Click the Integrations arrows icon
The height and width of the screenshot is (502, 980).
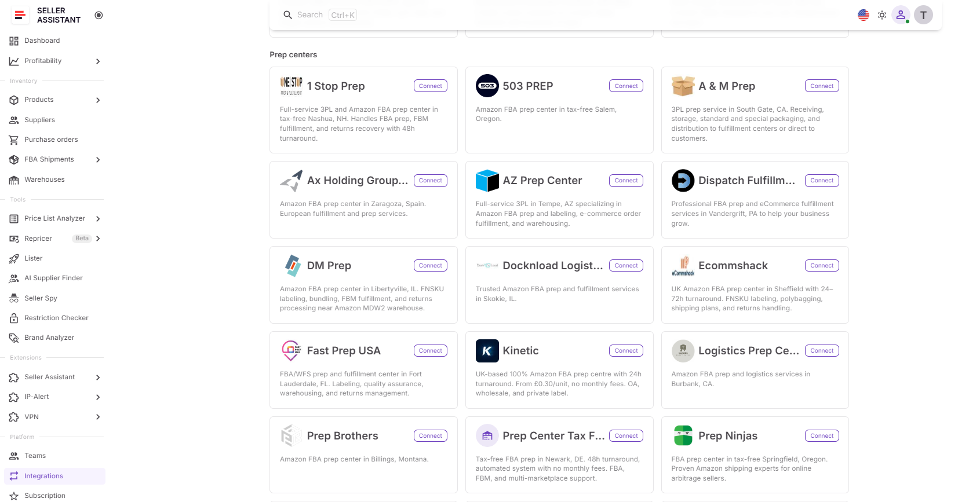tap(14, 476)
